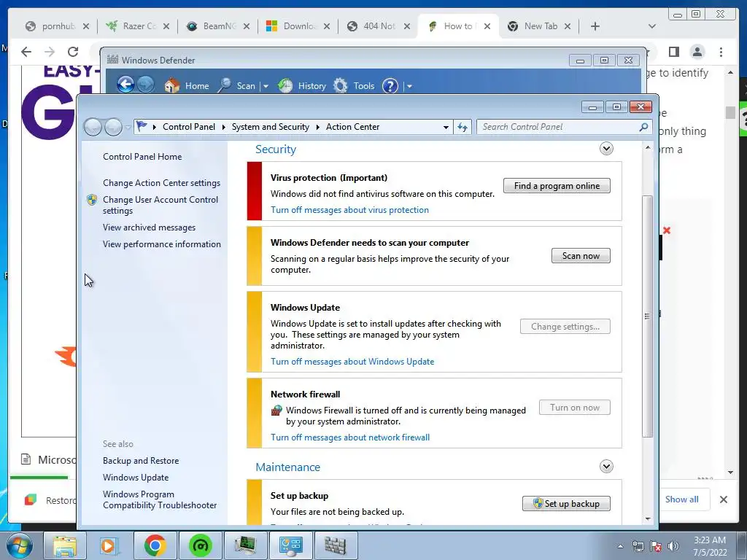747x560 pixels.
Task: Turn off messages about Windows Update
Action: (352, 362)
